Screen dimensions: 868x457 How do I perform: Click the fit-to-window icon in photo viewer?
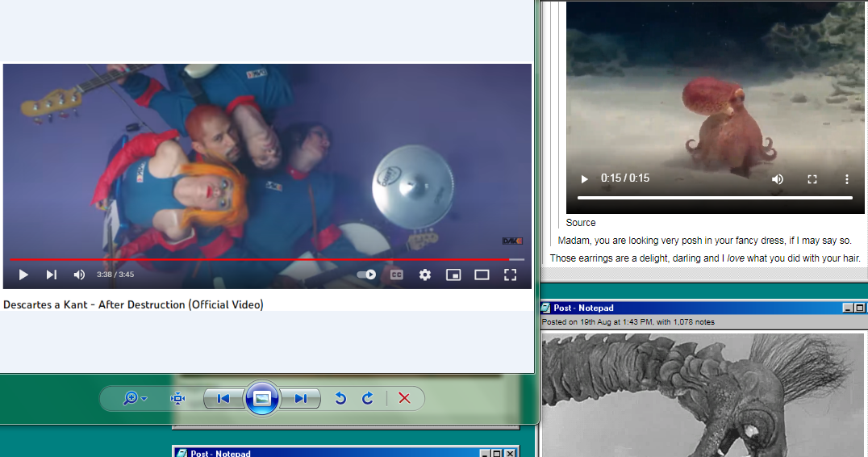point(177,398)
